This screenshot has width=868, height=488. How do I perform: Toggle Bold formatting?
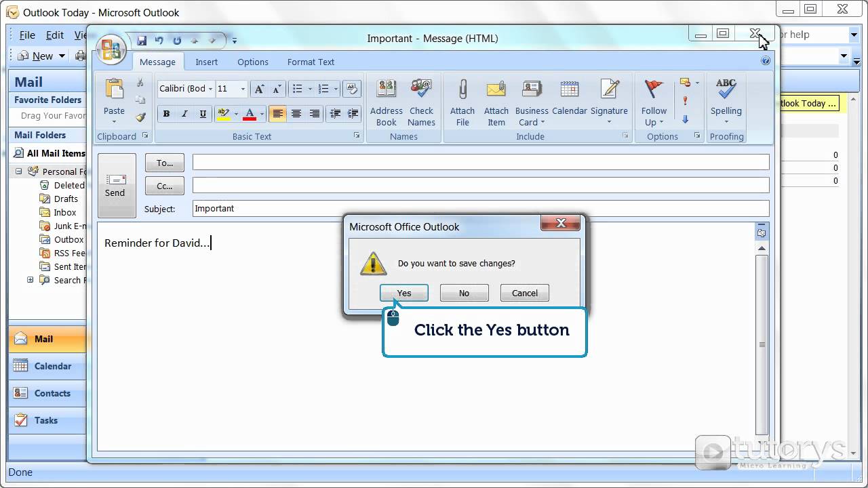click(x=166, y=114)
